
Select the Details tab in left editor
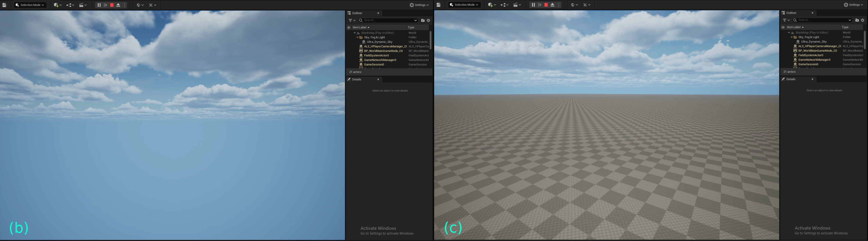tap(356, 79)
